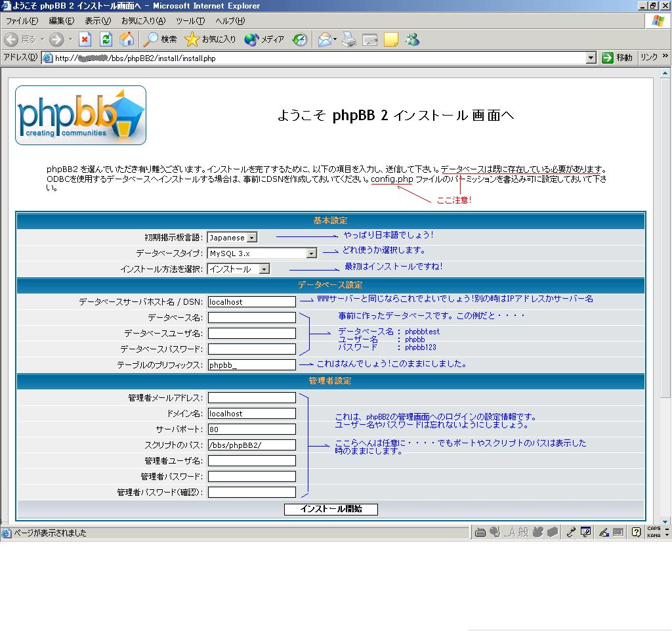Focus the データベースユーザ名 input field
The width and height of the screenshot is (672, 637).
(x=251, y=334)
